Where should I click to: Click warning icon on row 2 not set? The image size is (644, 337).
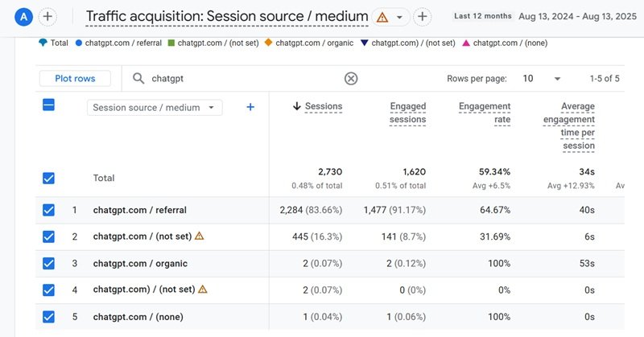tap(200, 236)
